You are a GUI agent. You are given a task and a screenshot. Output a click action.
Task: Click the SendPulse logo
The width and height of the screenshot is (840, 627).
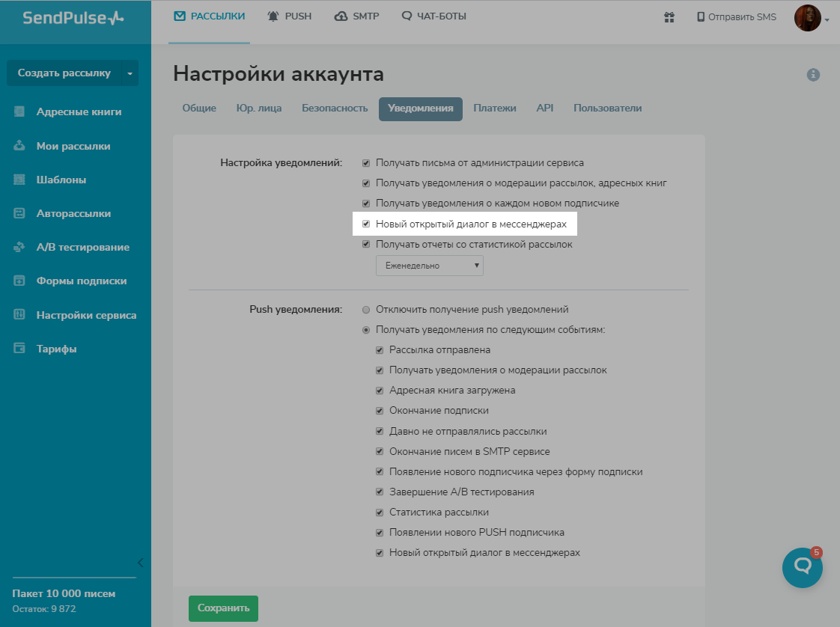click(73, 18)
